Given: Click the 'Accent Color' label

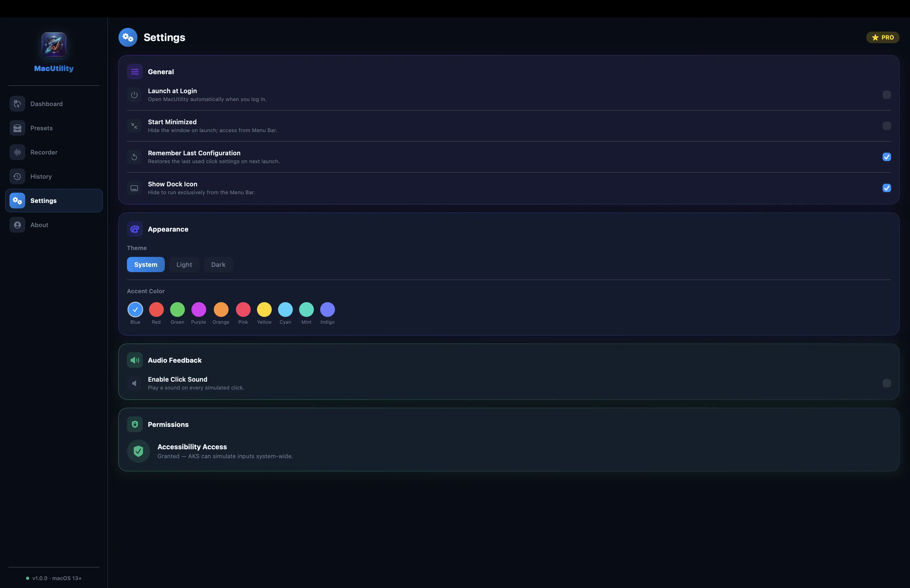Looking at the screenshot, I should (x=146, y=291).
